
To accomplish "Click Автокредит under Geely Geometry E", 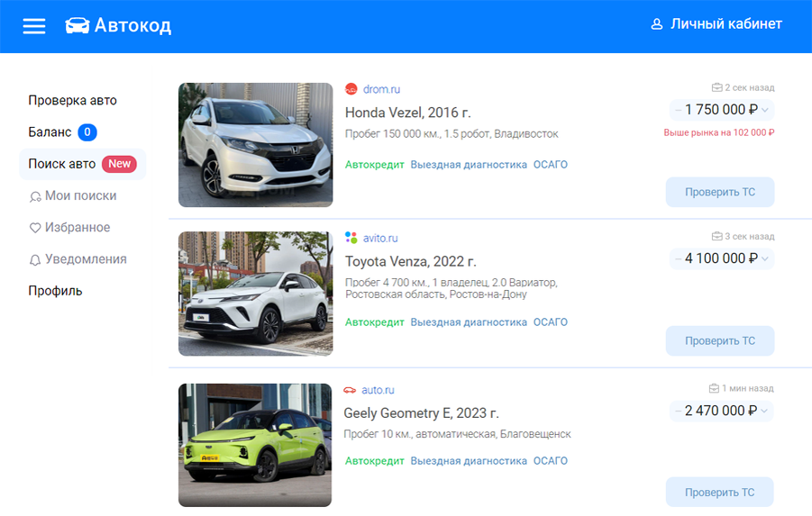I will pos(374,461).
